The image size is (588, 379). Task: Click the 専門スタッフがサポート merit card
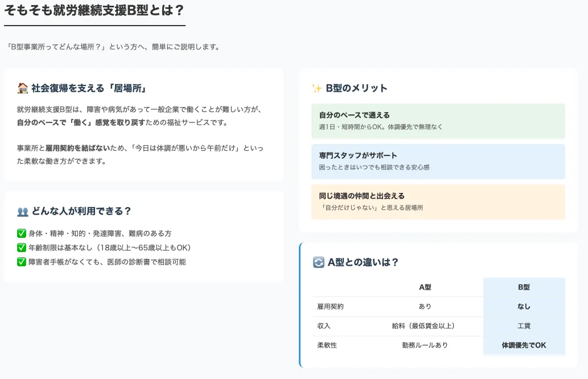tap(438, 161)
